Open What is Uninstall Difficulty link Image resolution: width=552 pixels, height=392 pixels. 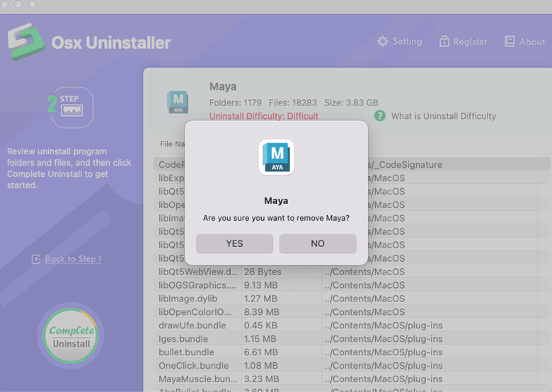pos(444,116)
